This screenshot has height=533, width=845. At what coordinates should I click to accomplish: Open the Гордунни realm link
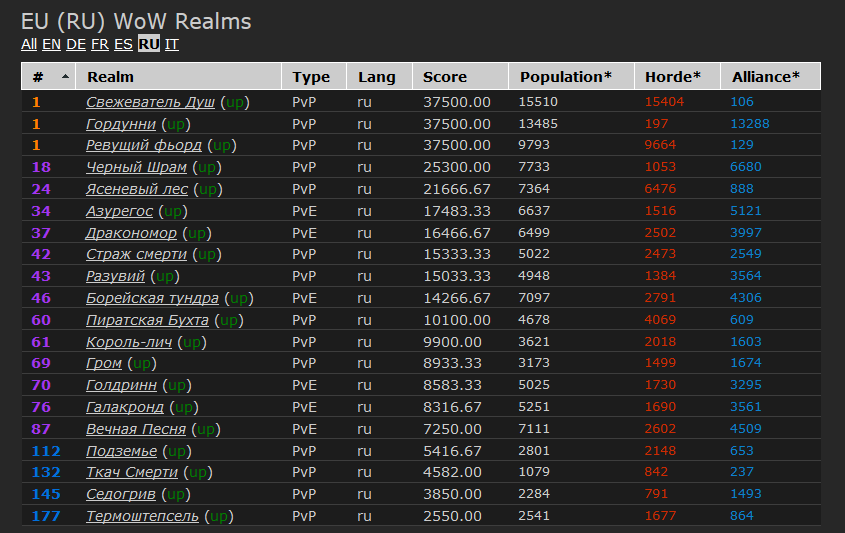[x=121, y=124]
